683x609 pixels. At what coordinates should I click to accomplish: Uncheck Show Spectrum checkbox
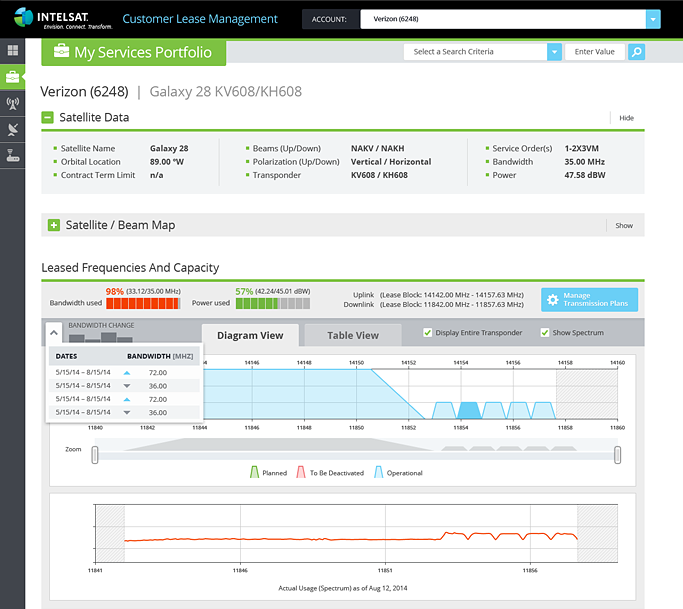point(544,333)
